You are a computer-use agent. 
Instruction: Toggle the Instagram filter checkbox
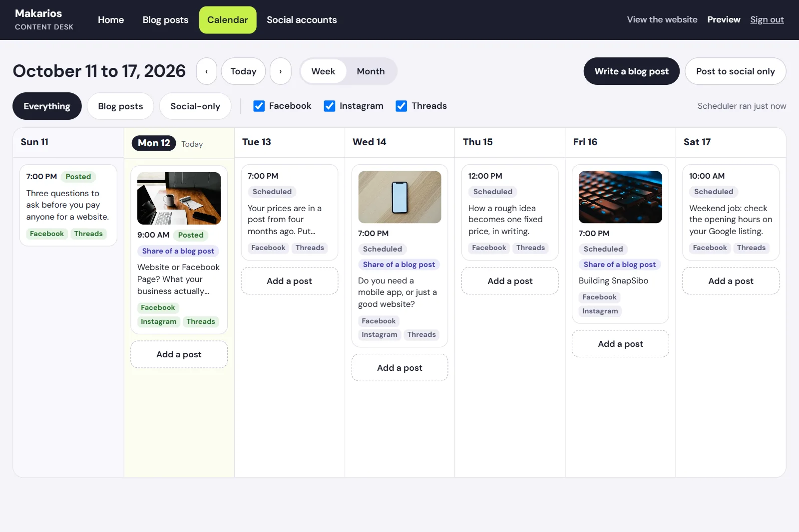tap(330, 106)
